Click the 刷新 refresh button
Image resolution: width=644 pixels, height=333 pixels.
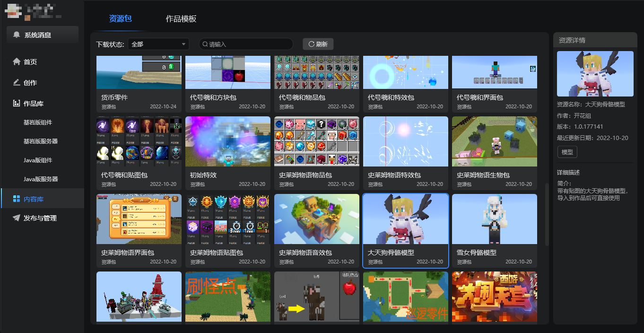[x=318, y=44]
